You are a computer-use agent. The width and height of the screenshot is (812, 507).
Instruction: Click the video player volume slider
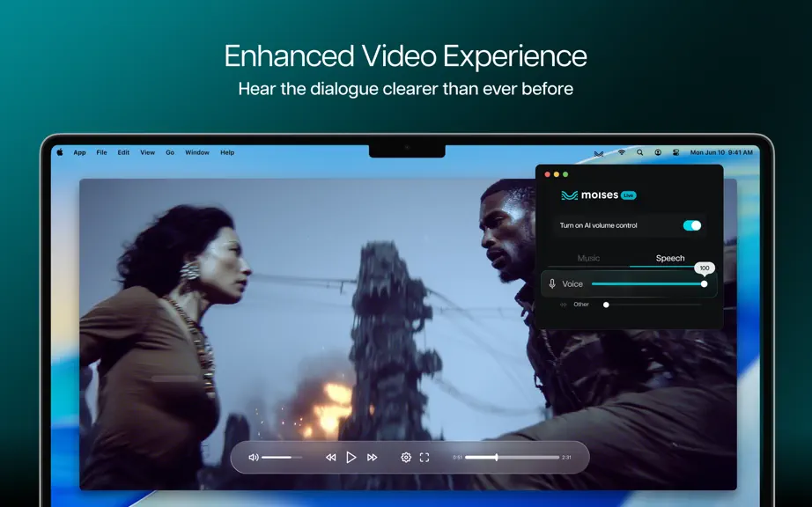pos(282,458)
